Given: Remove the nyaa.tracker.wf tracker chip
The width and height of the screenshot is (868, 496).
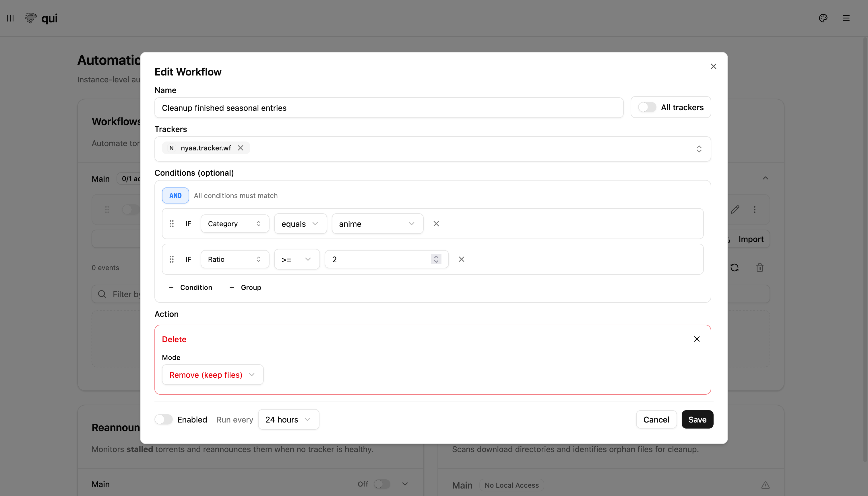Looking at the screenshot, I should [x=241, y=148].
